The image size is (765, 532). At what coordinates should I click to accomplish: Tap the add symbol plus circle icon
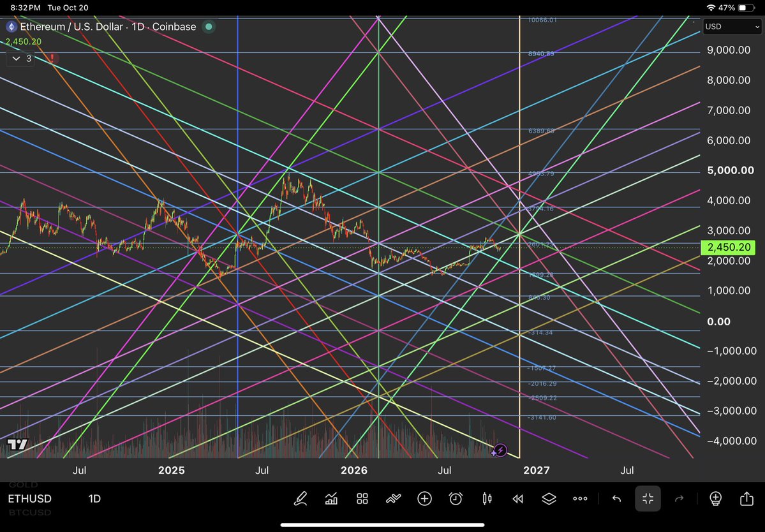click(424, 498)
